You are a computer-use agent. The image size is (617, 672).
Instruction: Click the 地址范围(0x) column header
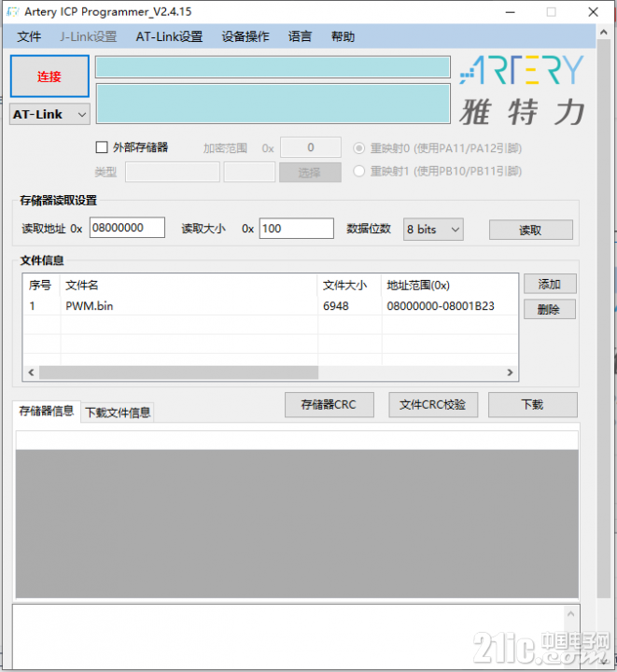click(450, 285)
